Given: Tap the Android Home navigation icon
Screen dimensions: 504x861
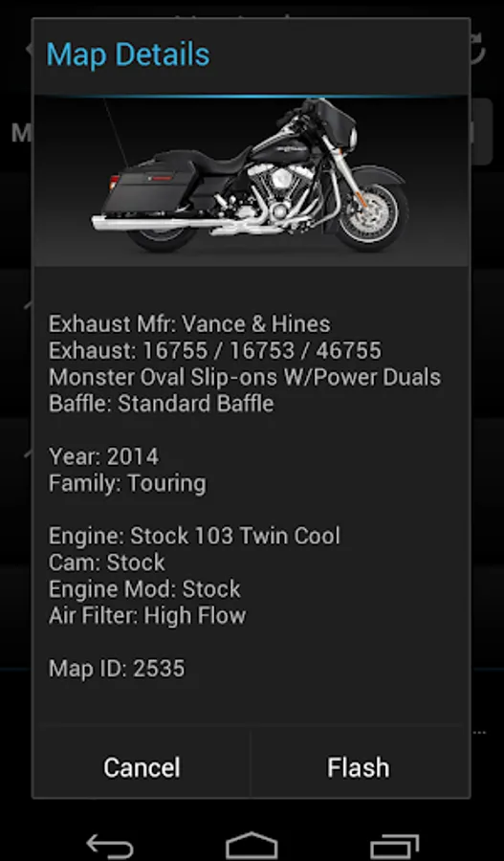Looking at the screenshot, I should [x=252, y=847].
